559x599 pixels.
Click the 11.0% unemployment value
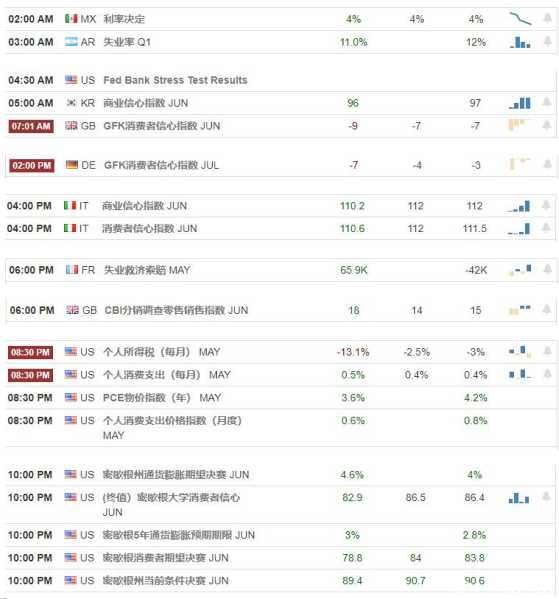click(x=353, y=42)
